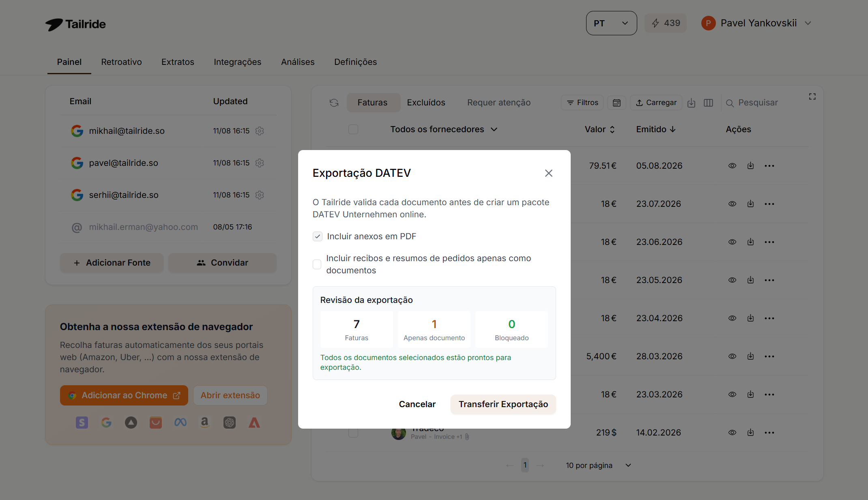Open the Filtros filter menu
The width and height of the screenshot is (868, 500).
click(582, 103)
